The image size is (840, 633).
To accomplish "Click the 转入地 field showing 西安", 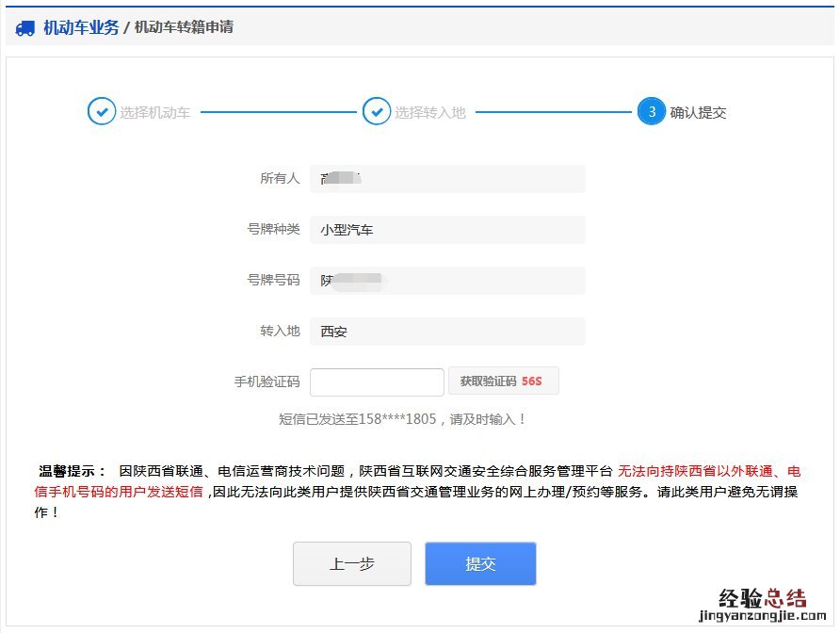I will 447,331.
